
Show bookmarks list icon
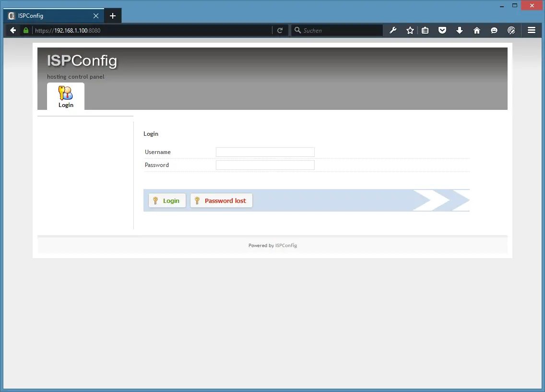(425, 30)
